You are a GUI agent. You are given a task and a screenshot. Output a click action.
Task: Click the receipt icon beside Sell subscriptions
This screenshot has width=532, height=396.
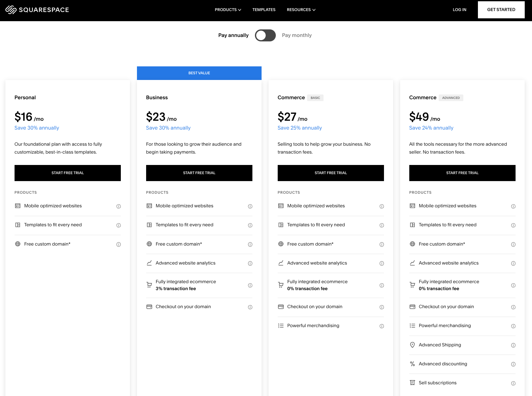pyautogui.click(x=412, y=383)
